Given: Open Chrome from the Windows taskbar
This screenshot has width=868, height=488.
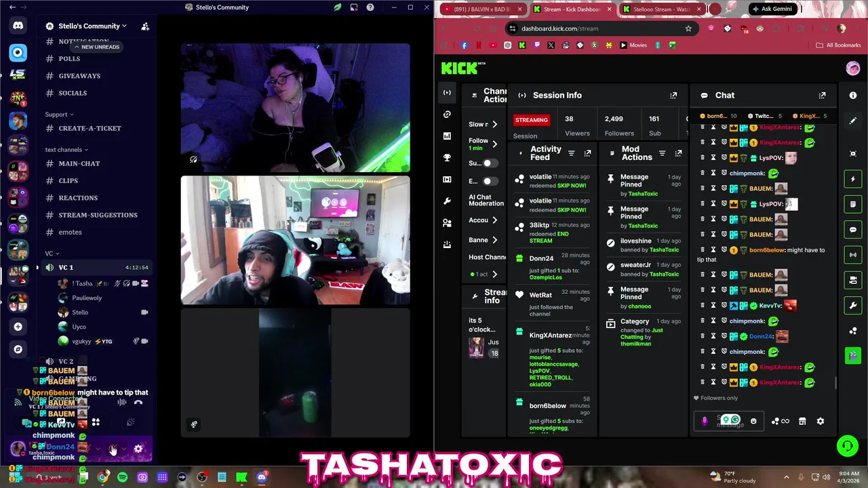Looking at the screenshot, I should (x=102, y=478).
